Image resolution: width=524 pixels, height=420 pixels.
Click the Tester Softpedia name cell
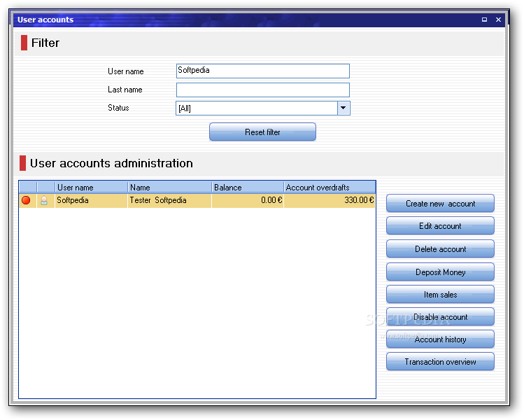click(x=169, y=200)
